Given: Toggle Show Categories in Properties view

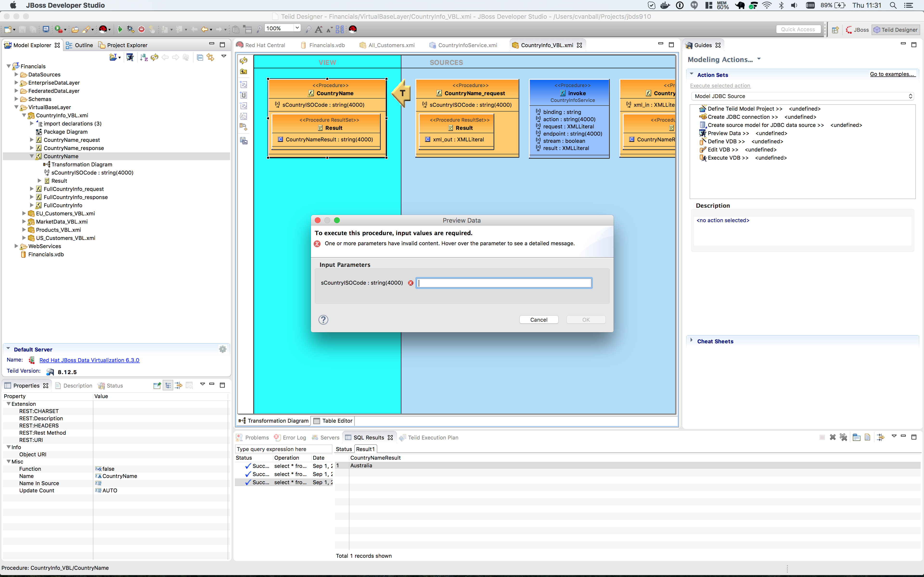Looking at the screenshot, I should (168, 385).
